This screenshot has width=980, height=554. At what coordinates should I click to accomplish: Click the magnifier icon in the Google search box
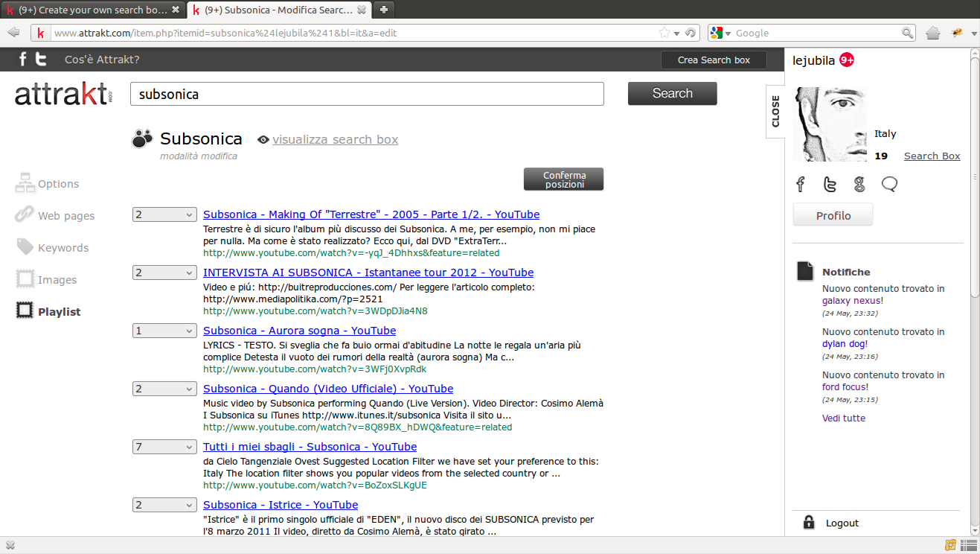907,33
